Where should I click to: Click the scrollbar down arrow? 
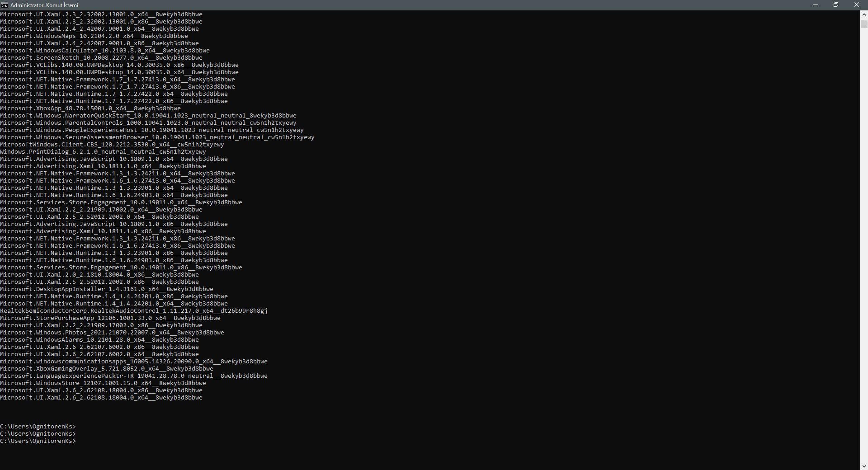click(x=864, y=466)
